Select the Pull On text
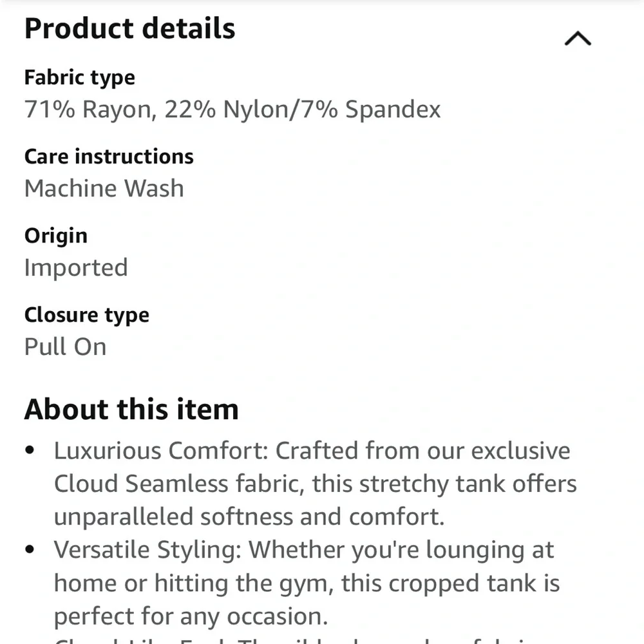The image size is (644, 644). 65,346
